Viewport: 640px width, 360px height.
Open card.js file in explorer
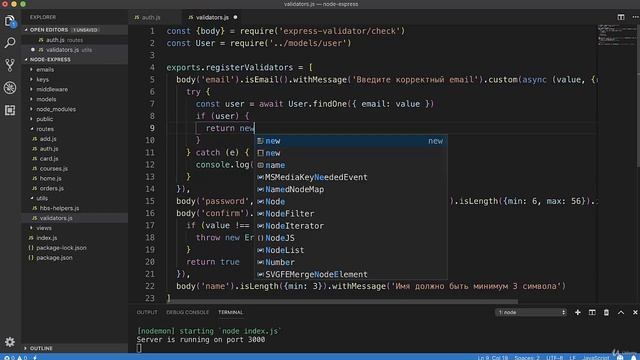pyautogui.click(x=75, y=158)
